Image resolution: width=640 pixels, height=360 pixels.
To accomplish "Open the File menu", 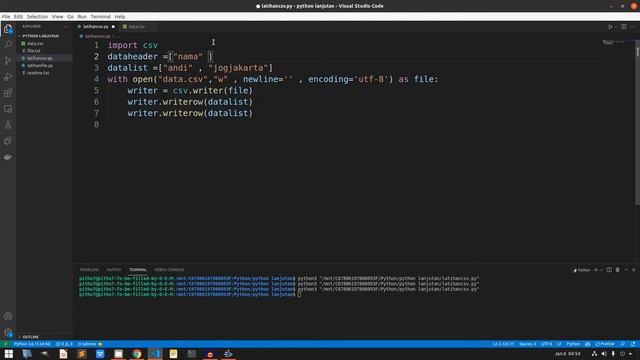I will click(6, 17).
